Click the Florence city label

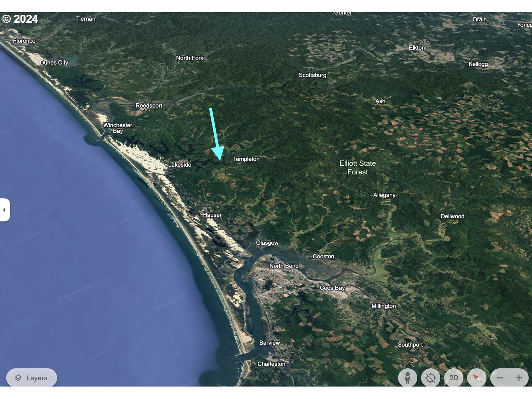(24, 41)
